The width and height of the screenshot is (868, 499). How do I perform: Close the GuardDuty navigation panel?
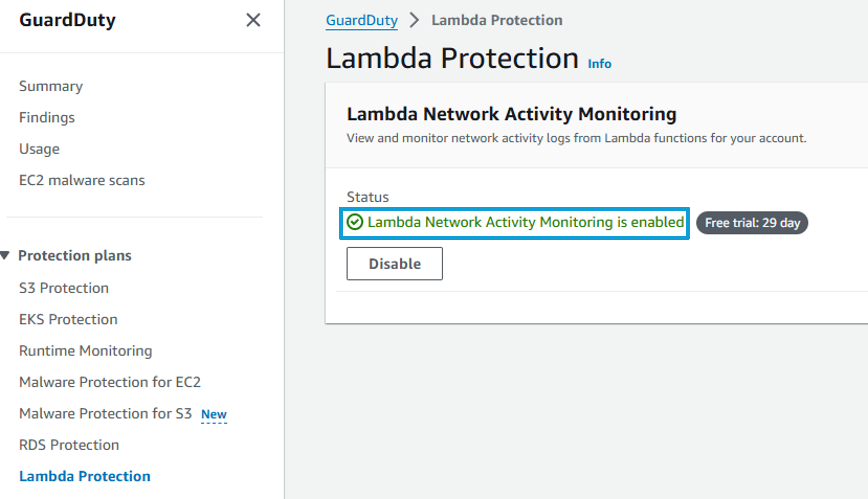click(253, 20)
